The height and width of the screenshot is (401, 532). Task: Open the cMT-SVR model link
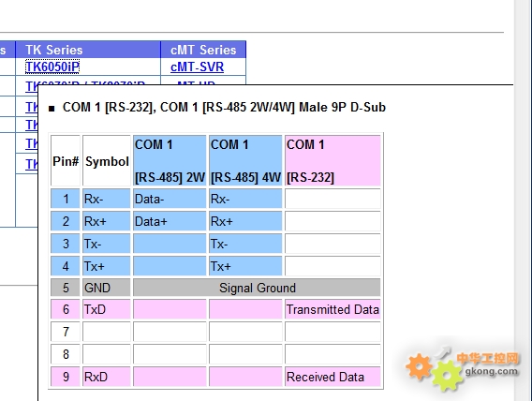coord(197,67)
